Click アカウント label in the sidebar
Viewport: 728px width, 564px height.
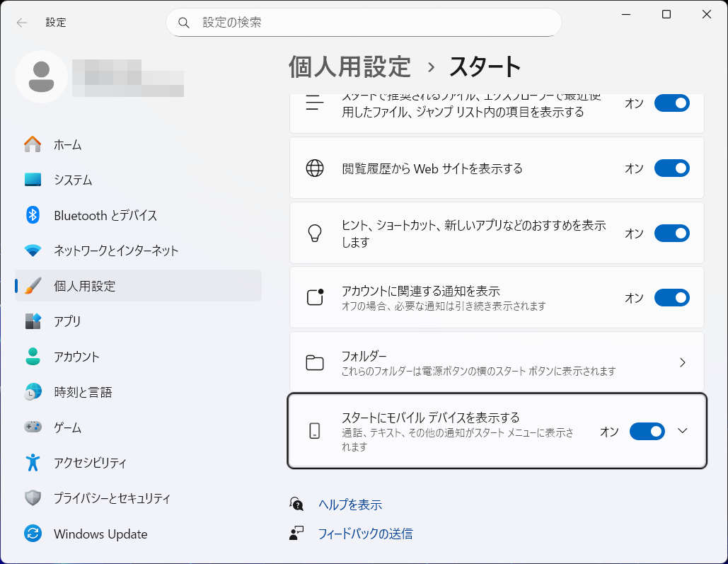(76, 357)
